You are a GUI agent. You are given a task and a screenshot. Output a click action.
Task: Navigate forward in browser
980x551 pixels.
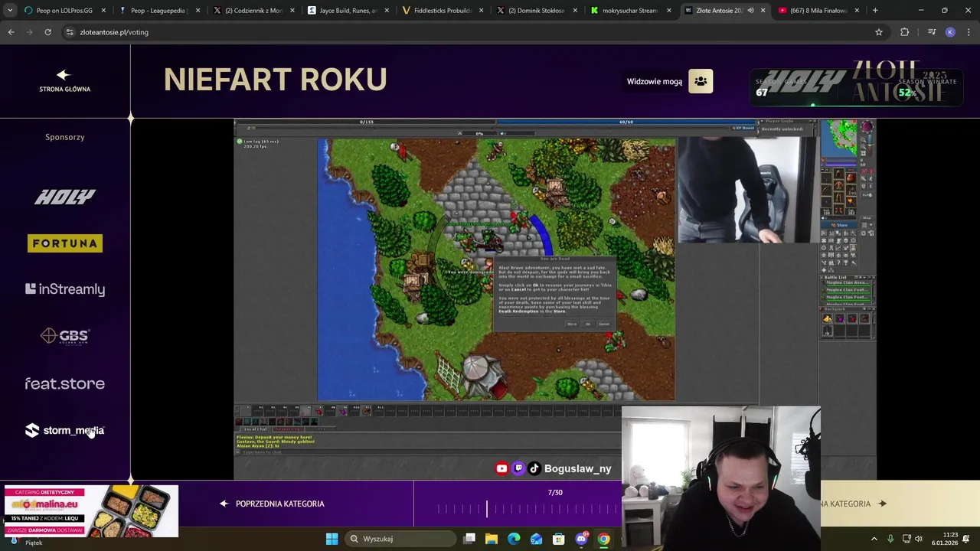pos(29,32)
